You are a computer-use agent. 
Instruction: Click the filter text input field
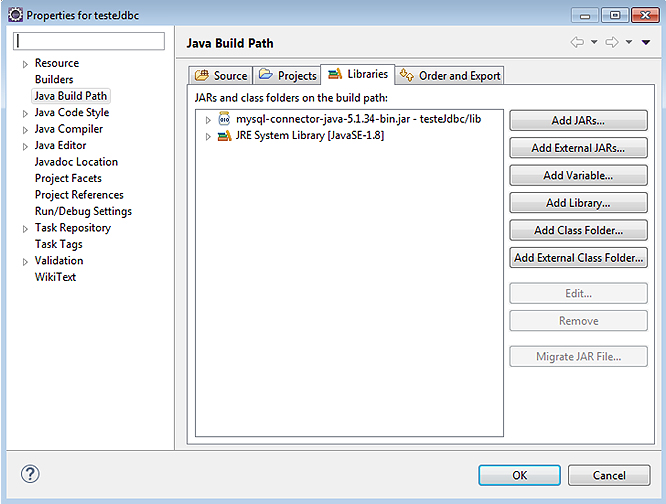(x=90, y=41)
